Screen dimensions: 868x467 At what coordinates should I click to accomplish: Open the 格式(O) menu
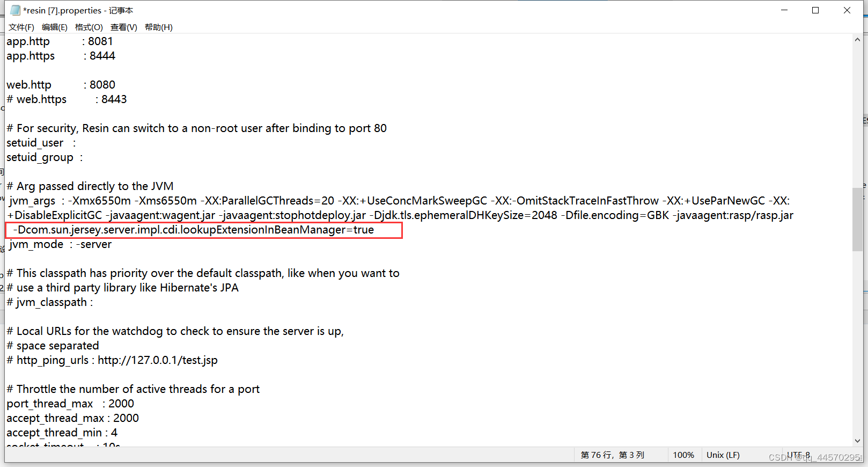point(89,27)
